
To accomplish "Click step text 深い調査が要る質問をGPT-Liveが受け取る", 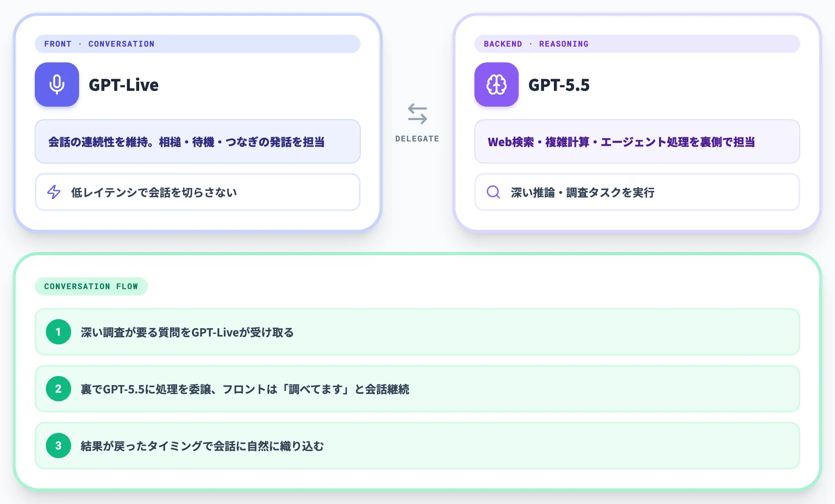I will tap(187, 333).
